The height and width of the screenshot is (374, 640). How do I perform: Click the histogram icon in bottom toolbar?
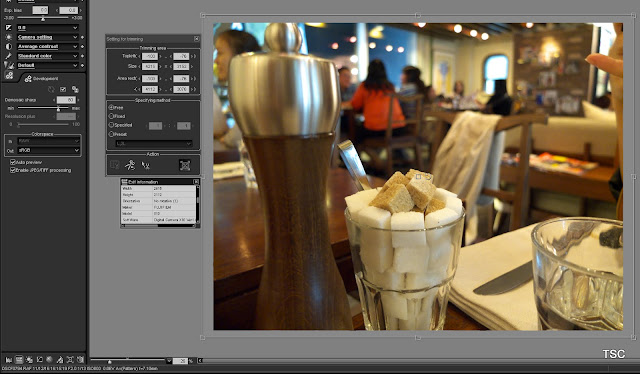pyautogui.click(x=9, y=360)
